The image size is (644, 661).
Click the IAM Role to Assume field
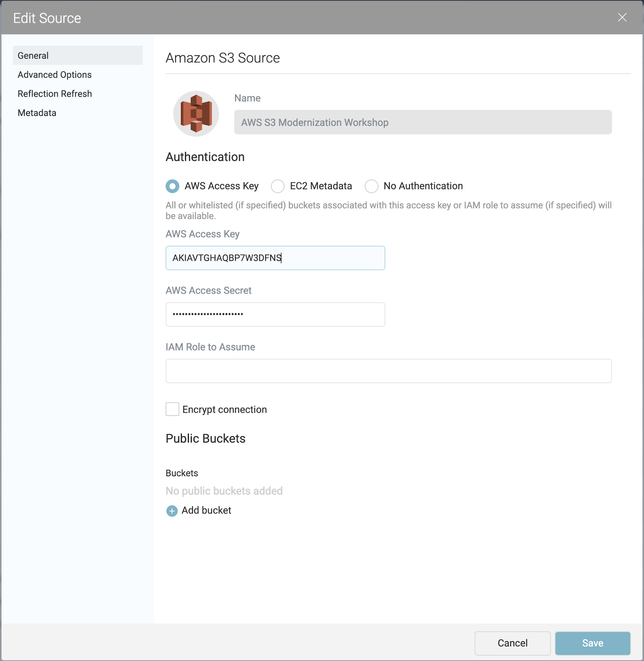pos(389,371)
